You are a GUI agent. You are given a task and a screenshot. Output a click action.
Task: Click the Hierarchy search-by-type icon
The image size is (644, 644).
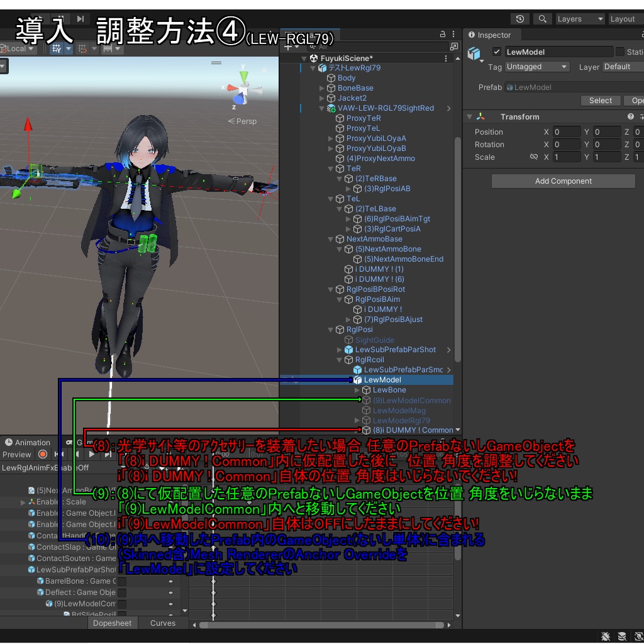coord(454,47)
